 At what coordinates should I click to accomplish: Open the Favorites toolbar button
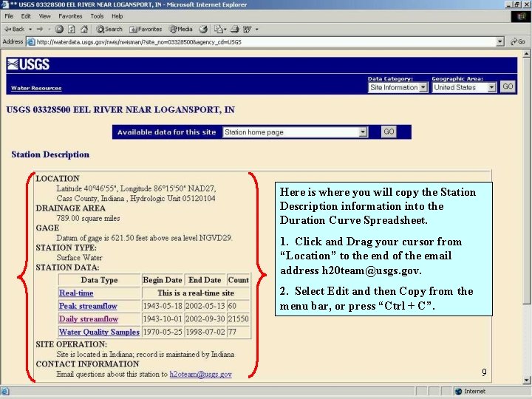[x=146, y=29]
